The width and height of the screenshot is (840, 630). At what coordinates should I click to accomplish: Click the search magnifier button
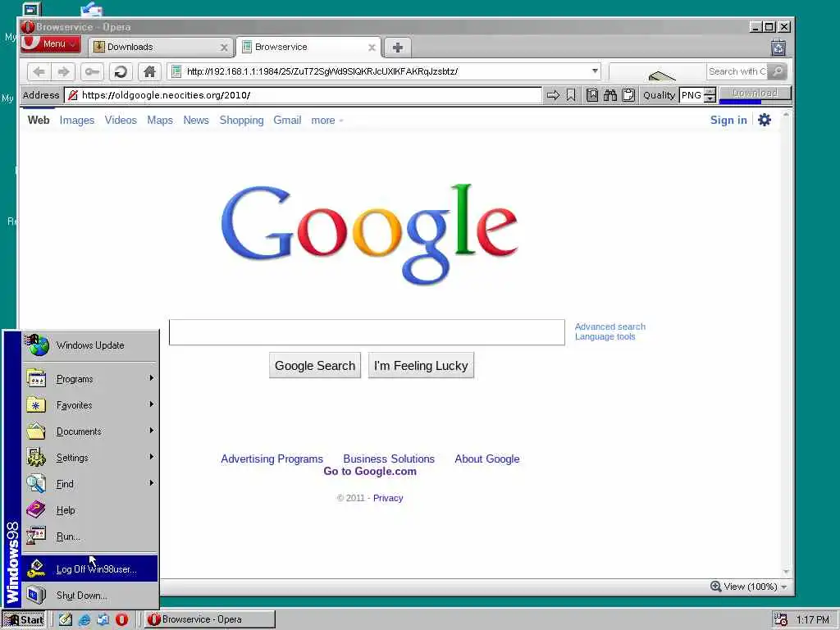(x=778, y=71)
